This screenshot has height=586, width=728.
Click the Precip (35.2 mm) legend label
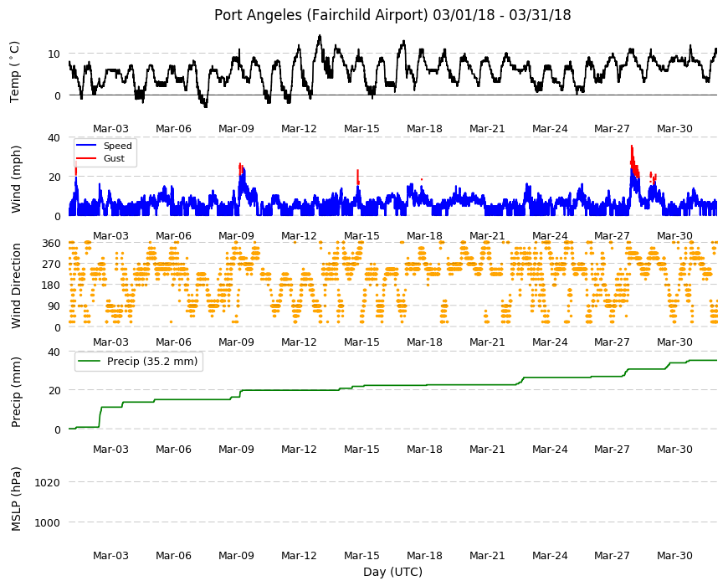click(x=152, y=362)
